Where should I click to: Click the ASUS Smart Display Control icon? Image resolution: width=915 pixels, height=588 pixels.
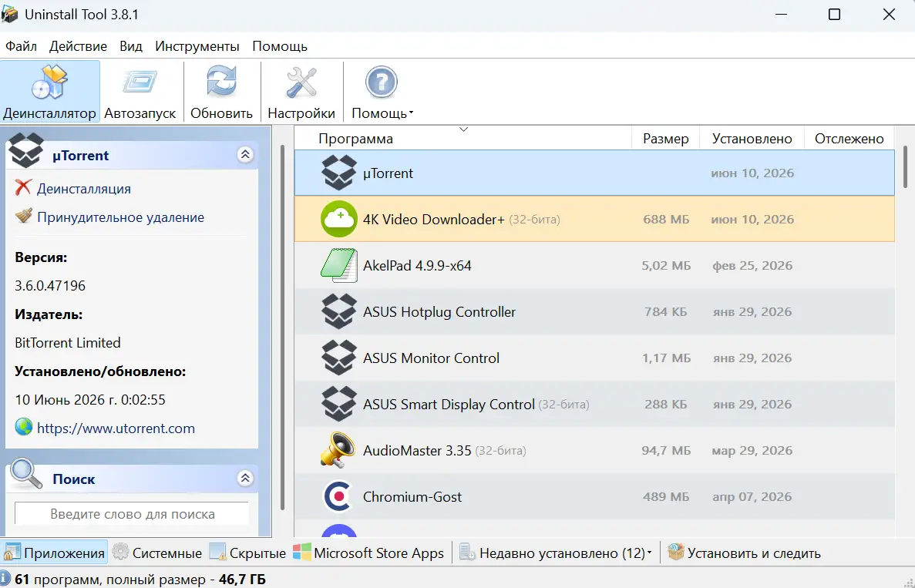(338, 404)
